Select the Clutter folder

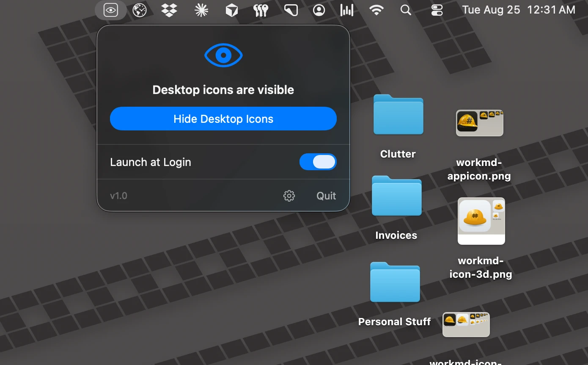click(398, 115)
